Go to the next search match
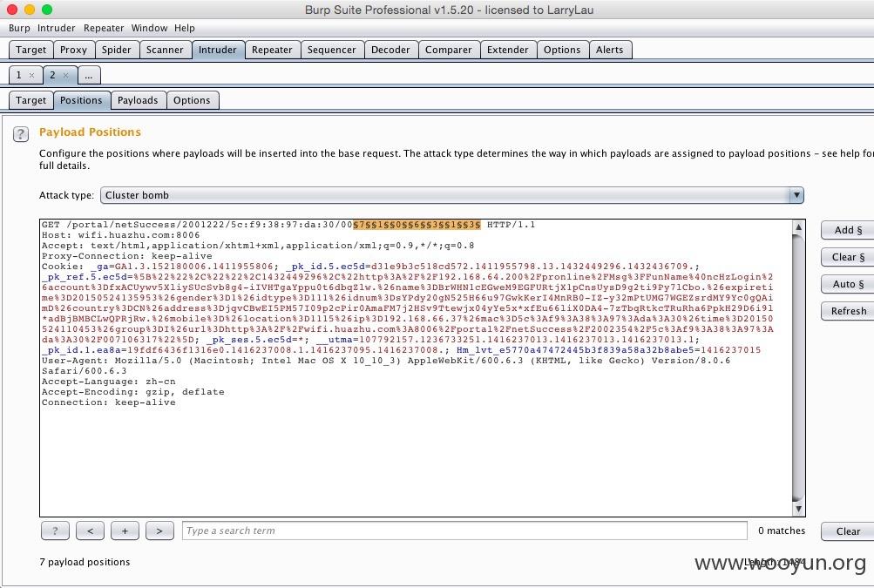 (x=159, y=531)
